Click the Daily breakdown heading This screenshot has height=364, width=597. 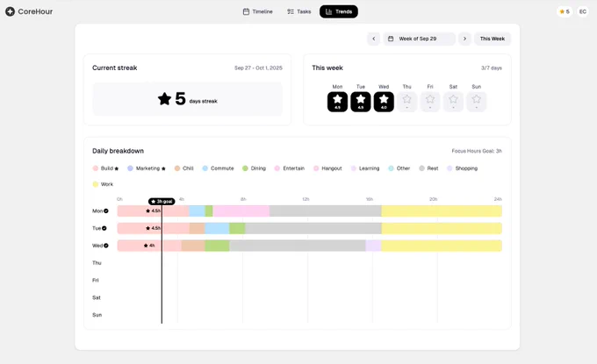pos(118,151)
